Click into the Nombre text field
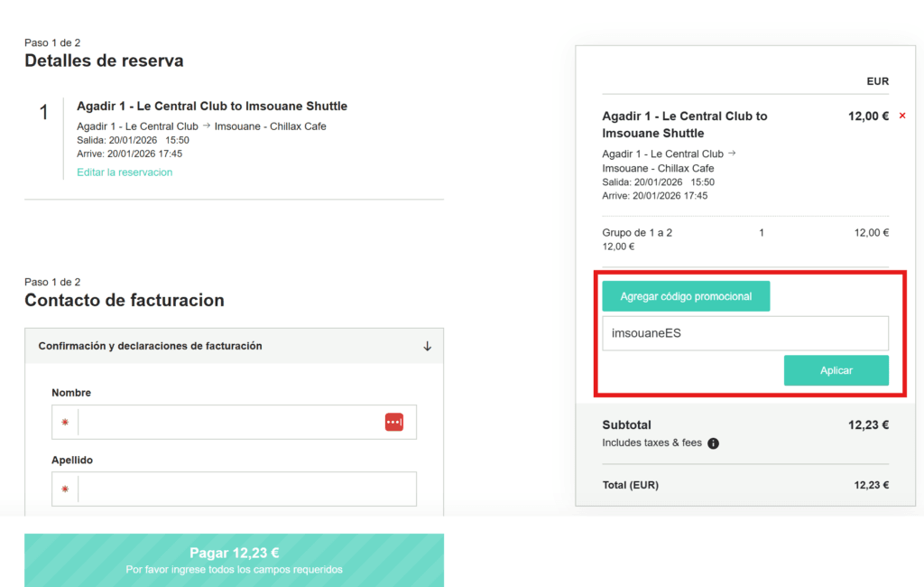 [x=230, y=422]
